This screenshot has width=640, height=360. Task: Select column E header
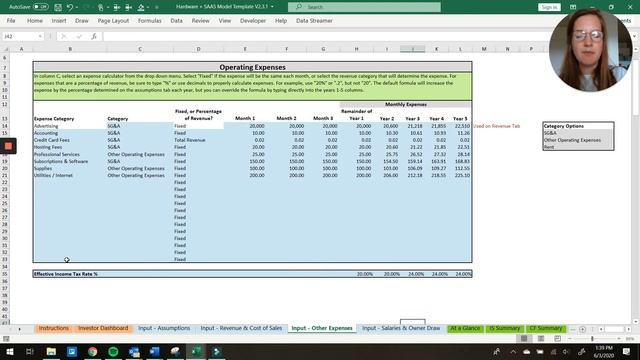pos(245,49)
